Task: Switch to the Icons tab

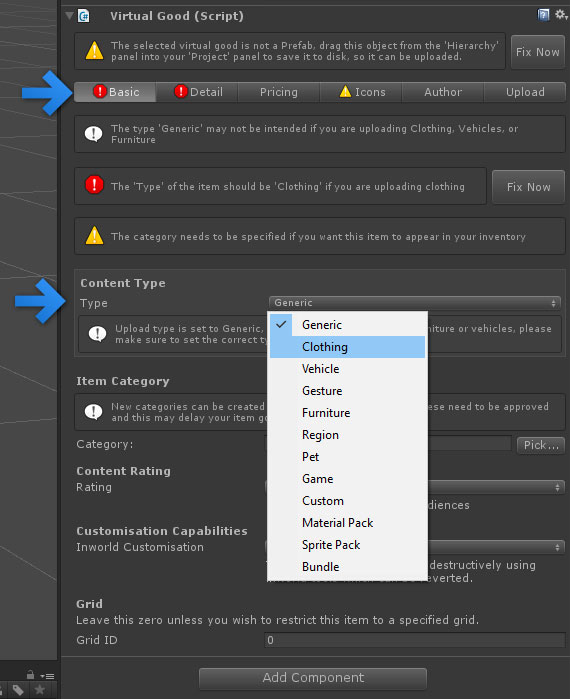Action: 361,92
